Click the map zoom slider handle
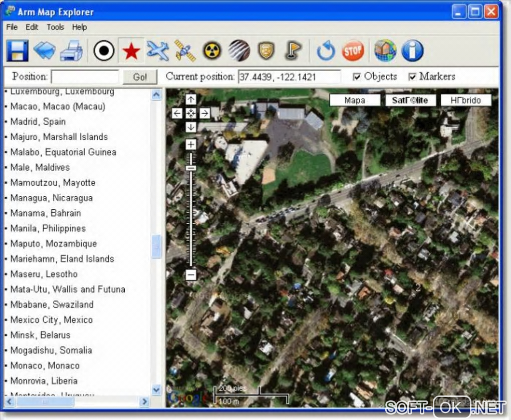 191,168
